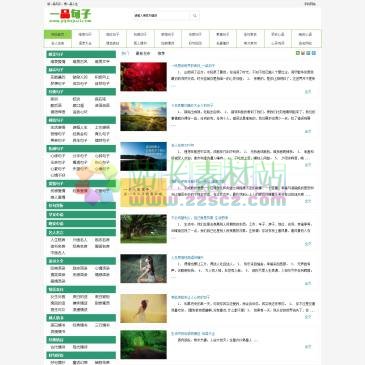
Task: Open the green forest path thumbnail
Action: coord(144,344)
